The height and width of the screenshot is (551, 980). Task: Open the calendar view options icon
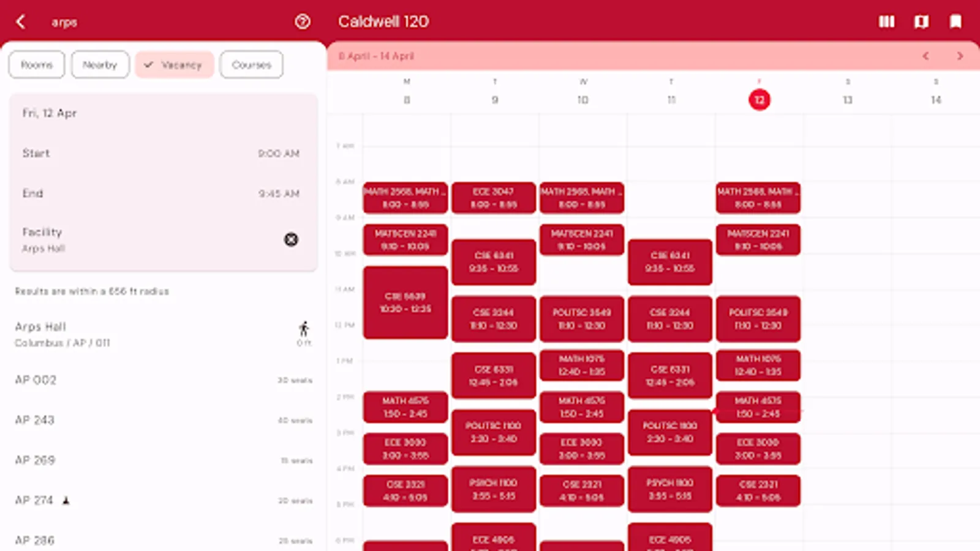click(x=886, y=21)
